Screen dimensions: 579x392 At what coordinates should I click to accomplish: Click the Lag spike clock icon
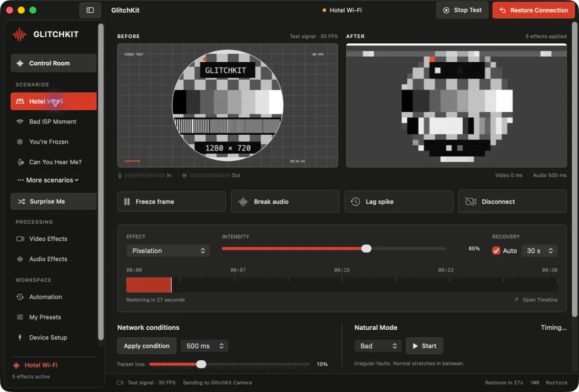click(x=355, y=202)
